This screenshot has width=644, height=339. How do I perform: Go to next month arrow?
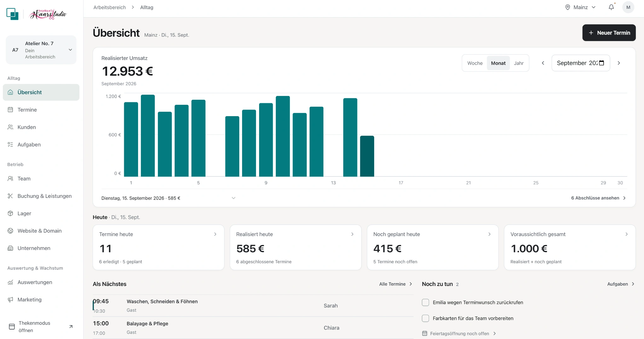619,63
